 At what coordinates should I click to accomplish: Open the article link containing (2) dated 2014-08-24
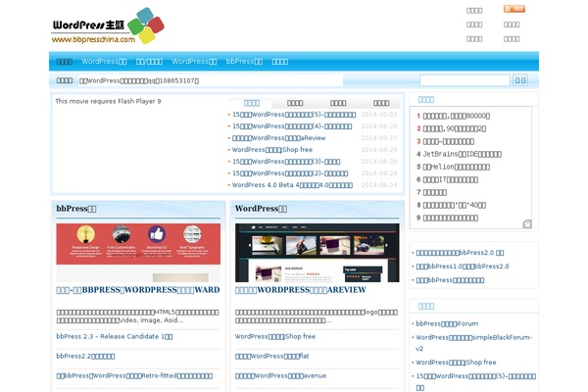point(290,173)
